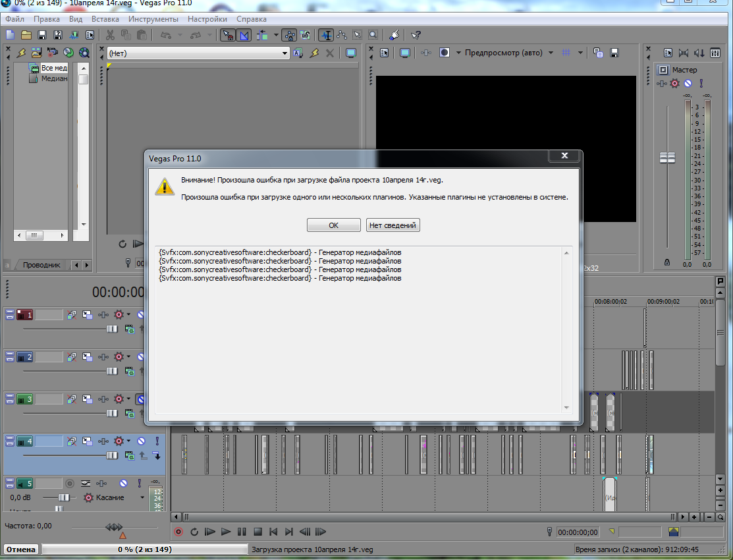Click the Split Screen View icon in preview
Screen dimensions: 733x560
(x=445, y=53)
